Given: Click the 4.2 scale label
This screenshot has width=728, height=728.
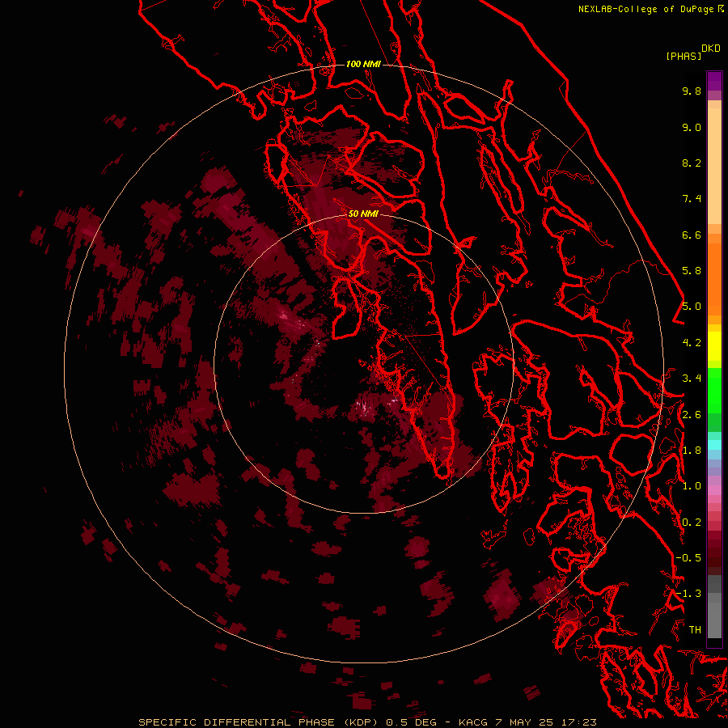Looking at the screenshot, I should point(692,343).
